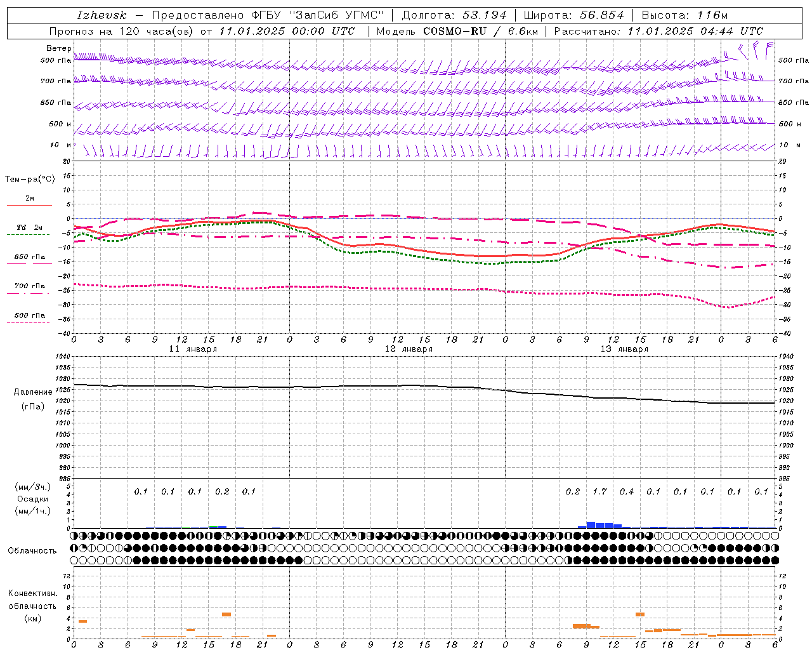812x650 pixels.
Task: Select the 1.7 precipitation value
Action: click(599, 492)
